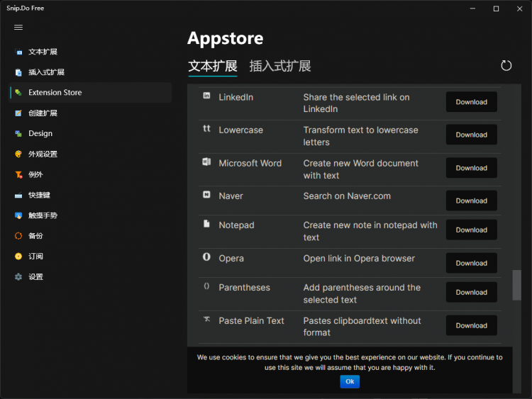Click the extension list scrollbar thumb

tap(516, 285)
